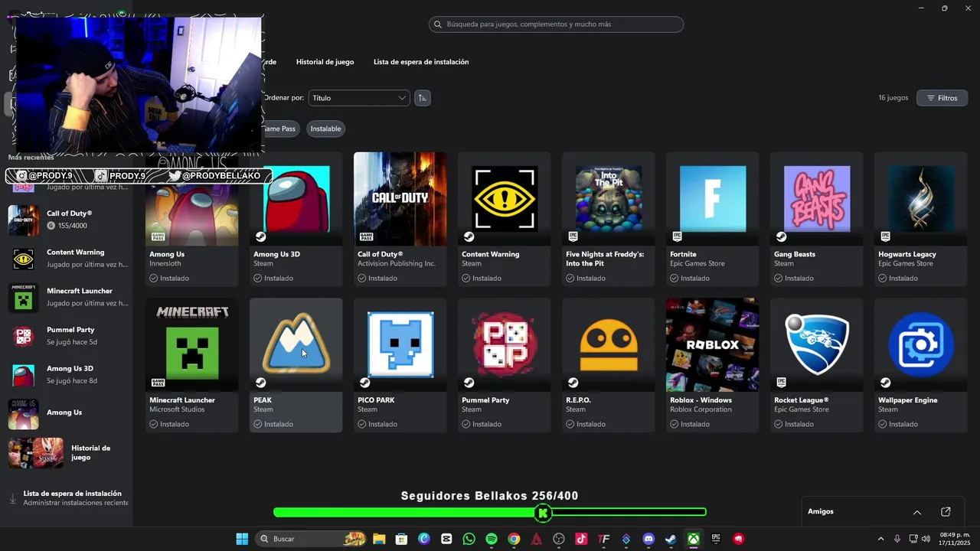Open the Rocket League game card

816,365
